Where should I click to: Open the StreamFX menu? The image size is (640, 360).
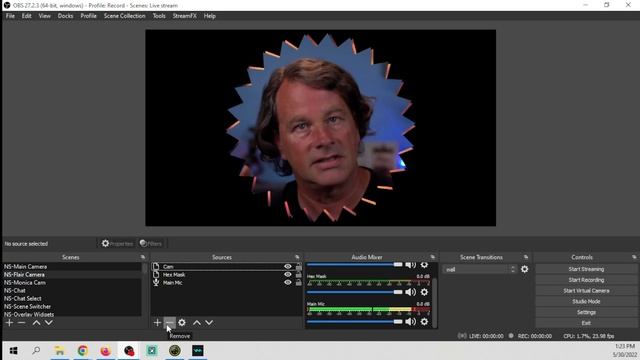pos(184,16)
